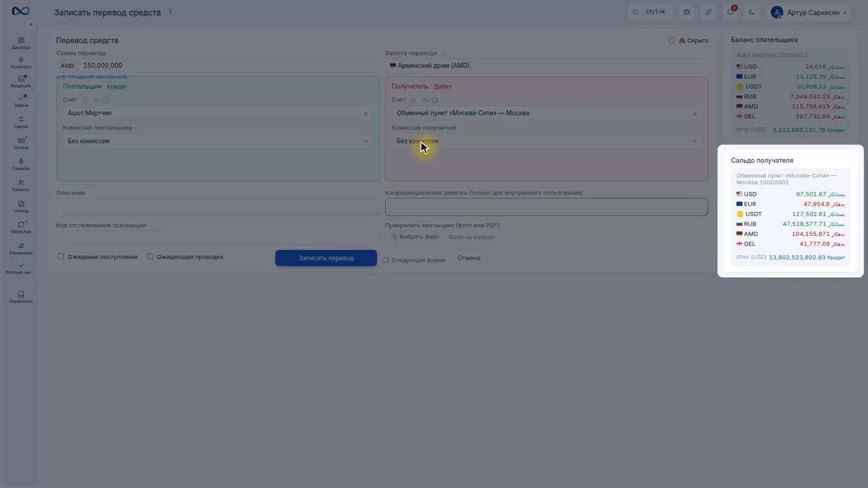
Task: Click the Отмена button
Action: (x=469, y=258)
